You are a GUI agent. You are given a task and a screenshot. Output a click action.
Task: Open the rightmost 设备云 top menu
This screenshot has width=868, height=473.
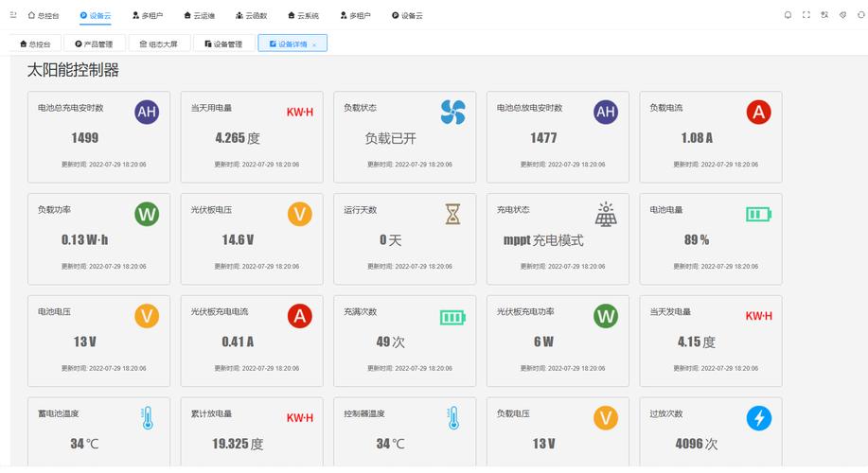tap(407, 15)
